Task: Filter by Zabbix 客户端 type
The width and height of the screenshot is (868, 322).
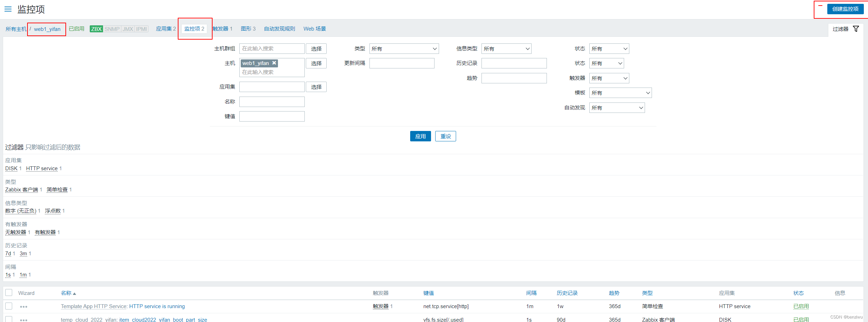Action: (22, 190)
